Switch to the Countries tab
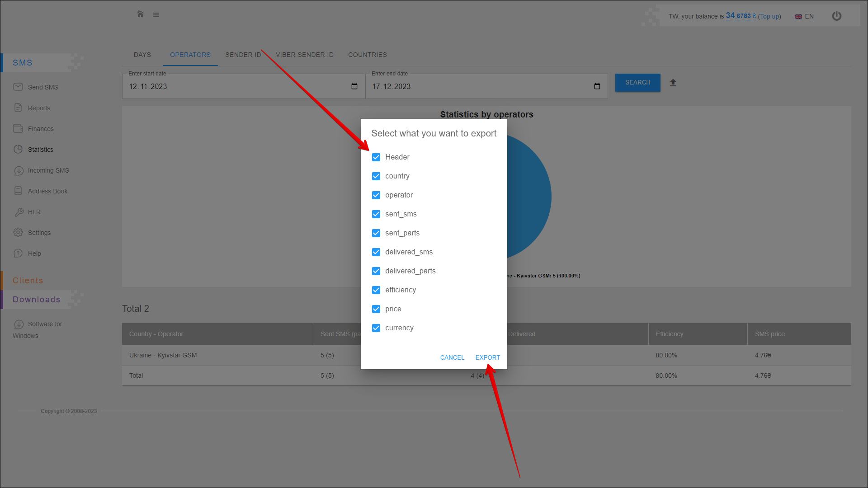This screenshot has height=488, width=868. pyautogui.click(x=367, y=55)
